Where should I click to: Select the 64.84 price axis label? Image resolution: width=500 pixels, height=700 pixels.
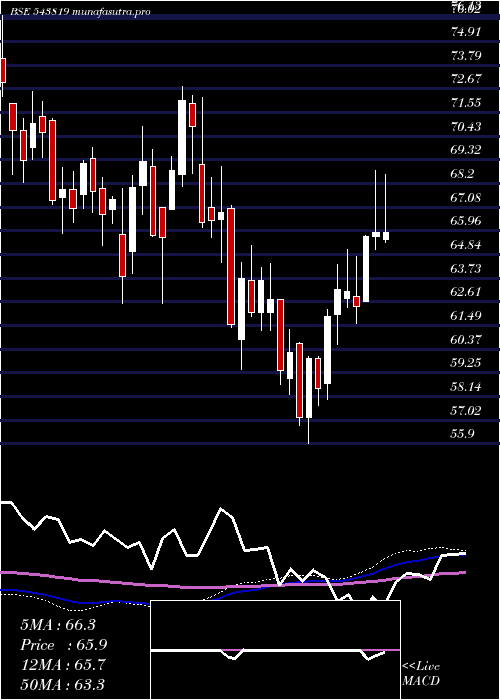[466, 245]
